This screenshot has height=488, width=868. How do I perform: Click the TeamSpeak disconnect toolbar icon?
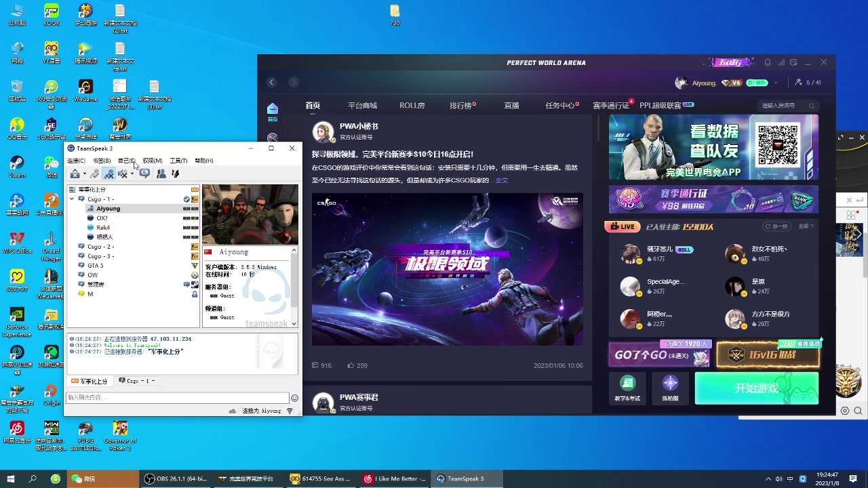[x=75, y=174]
